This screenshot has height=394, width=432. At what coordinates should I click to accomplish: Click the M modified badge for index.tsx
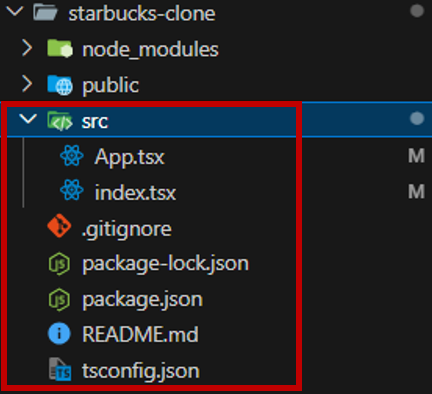click(x=416, y=192)
